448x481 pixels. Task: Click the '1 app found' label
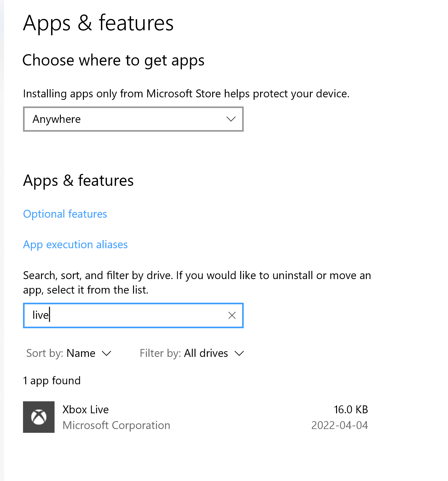click(52, 381)
